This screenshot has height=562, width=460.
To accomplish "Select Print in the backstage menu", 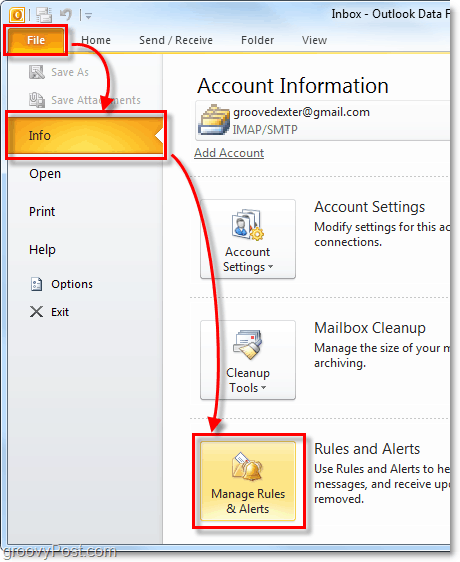I will tap(42, 211).
